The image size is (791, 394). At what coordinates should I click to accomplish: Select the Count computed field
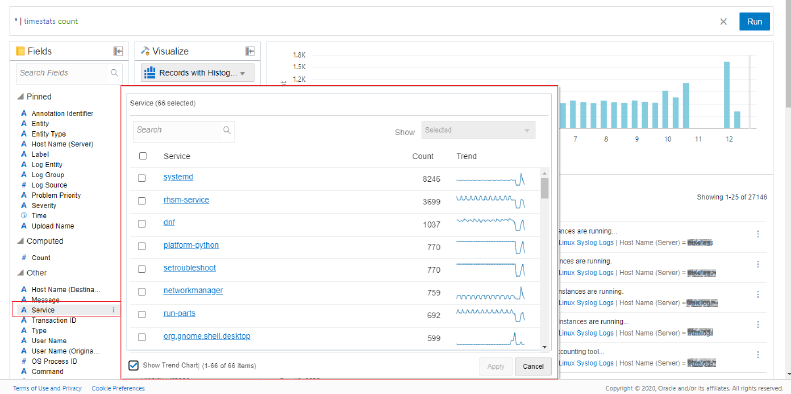point(41,257)
